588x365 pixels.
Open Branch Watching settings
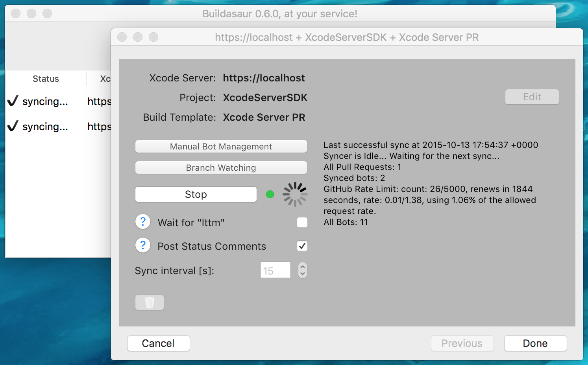tap(221, 168)
